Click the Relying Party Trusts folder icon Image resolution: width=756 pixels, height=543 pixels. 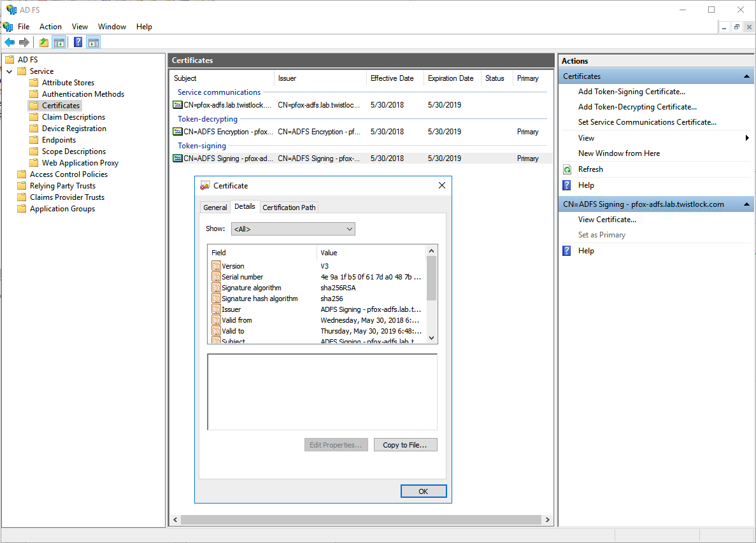pos(22,185)
